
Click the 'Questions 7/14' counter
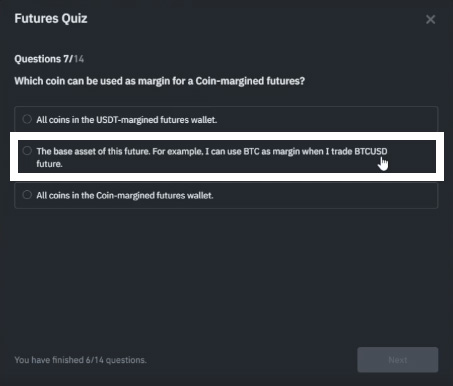click(49, 59)
